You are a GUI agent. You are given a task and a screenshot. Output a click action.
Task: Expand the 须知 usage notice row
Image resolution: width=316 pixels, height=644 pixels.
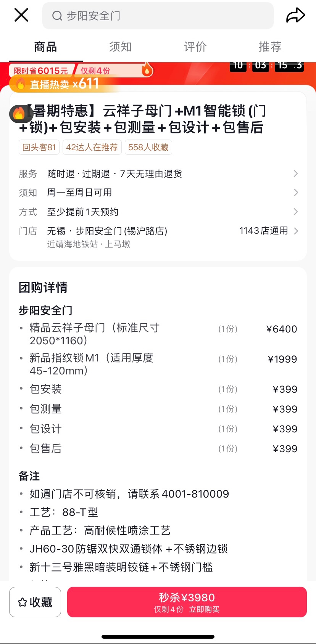coord(295,193)
